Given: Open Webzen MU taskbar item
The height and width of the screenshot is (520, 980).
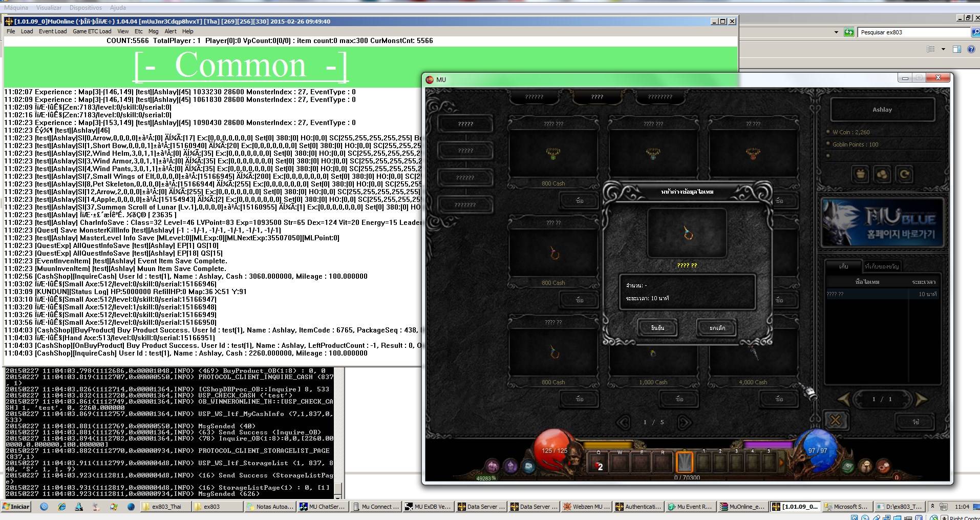Looking at the screenshot, I should pyautogui.click(x=587, y=507).
